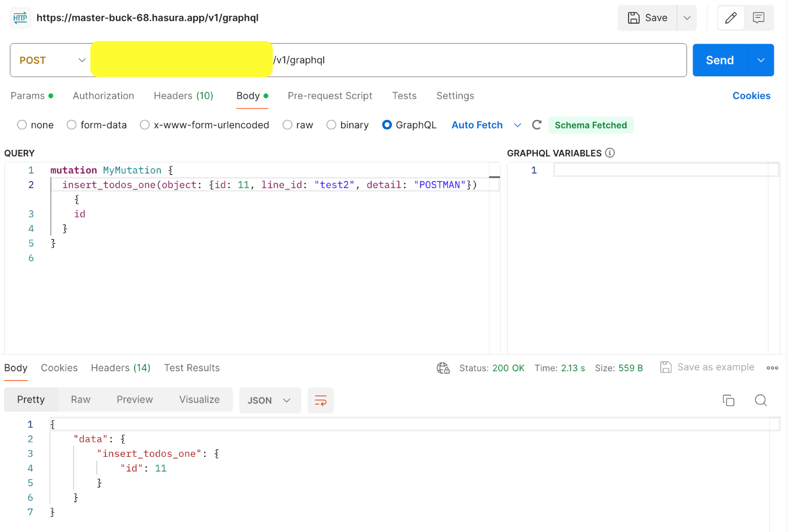
Task: Click the Size 559 B value
Action: pyautogui.click(x=631, y=368)
